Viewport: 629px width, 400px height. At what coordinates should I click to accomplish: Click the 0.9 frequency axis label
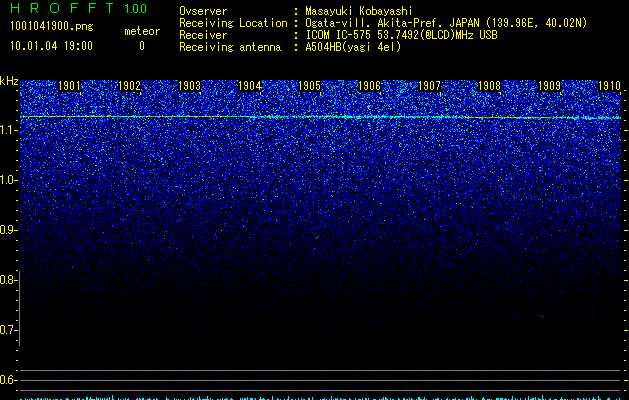pos(8,230)
